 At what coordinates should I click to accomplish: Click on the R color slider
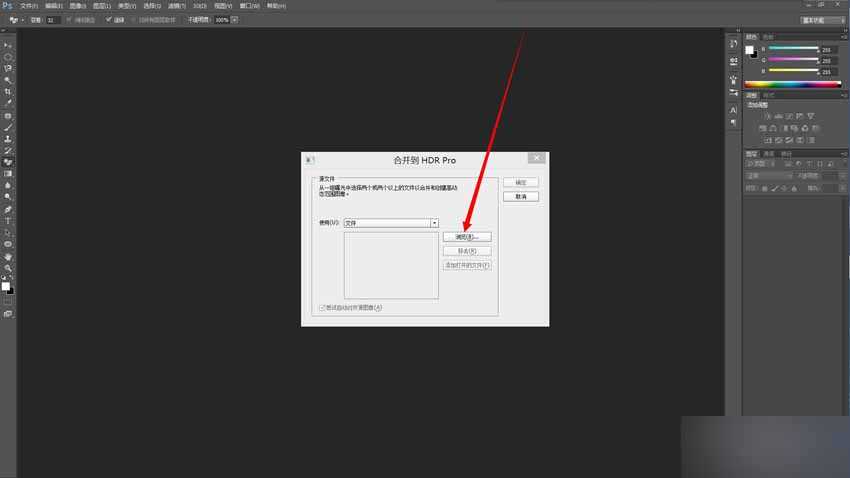point(794,49)
